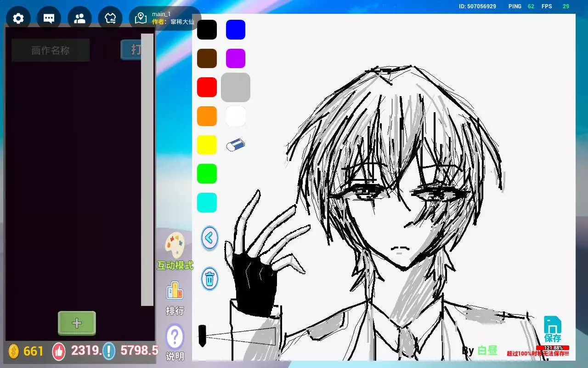Viewport: 588px width, 368px height.
Task: Click the brush size slider pen
Action: pyautogui.click(x=202, y=335)
